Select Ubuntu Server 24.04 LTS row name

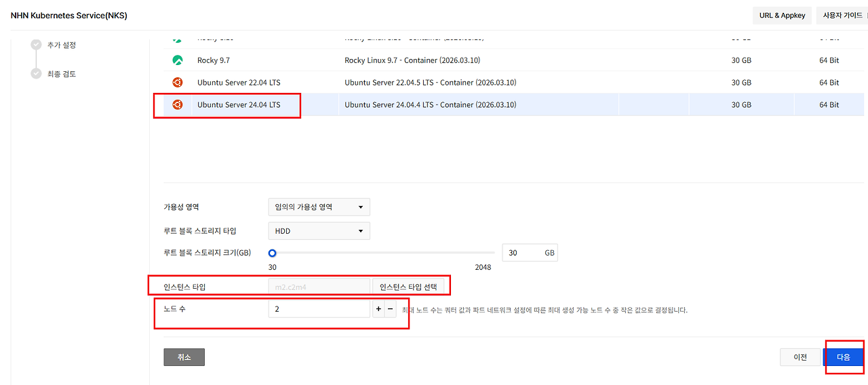[239, 105]
